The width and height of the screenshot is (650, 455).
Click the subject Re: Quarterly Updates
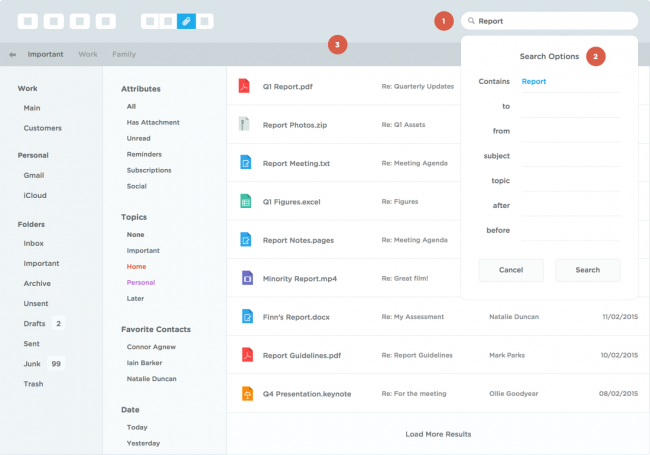418,86
